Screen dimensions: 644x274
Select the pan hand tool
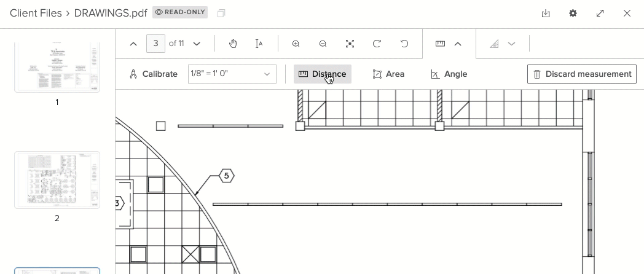pyautogui.click(x=233, y=44)
